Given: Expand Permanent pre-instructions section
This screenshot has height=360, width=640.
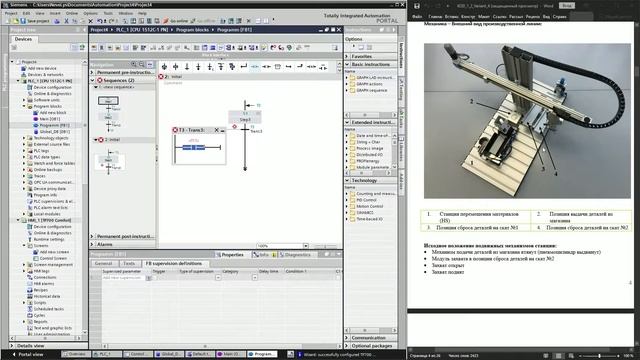Looking at the screenshot, I should 92,72.
